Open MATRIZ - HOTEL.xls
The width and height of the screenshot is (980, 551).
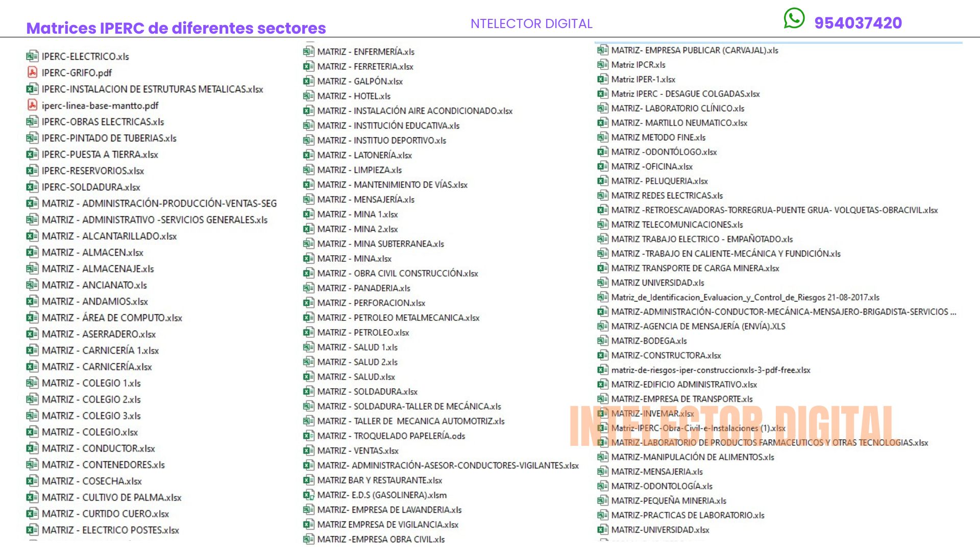click(354, 96)
